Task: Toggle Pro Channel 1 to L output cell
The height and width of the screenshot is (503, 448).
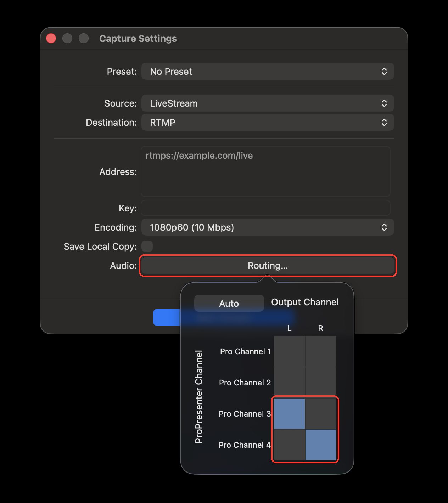Action: (x=290, y=351)
